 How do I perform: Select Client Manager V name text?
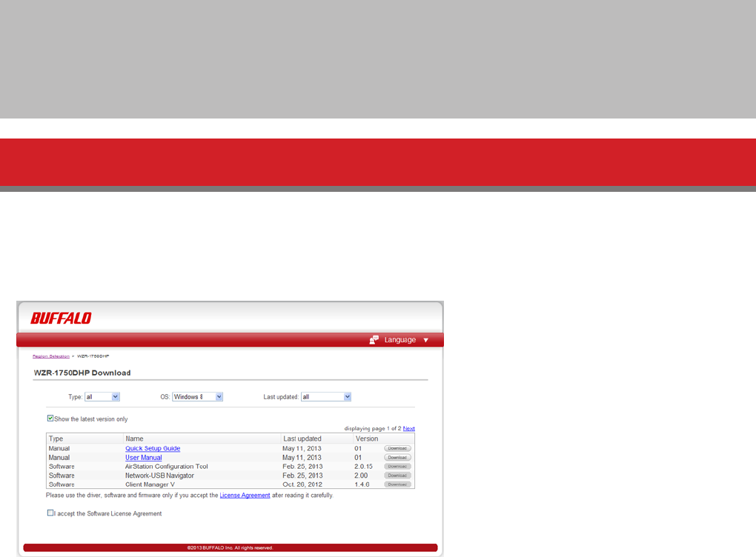[150, 484]
